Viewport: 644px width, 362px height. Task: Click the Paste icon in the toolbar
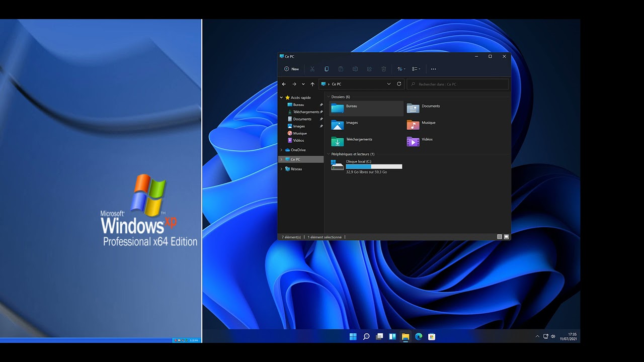click(341, 69)
